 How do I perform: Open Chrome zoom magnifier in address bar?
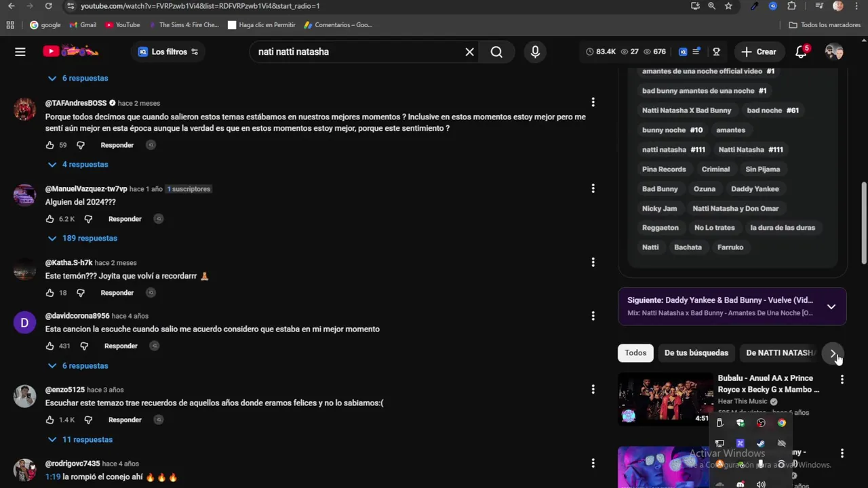(x=711, y=6)
